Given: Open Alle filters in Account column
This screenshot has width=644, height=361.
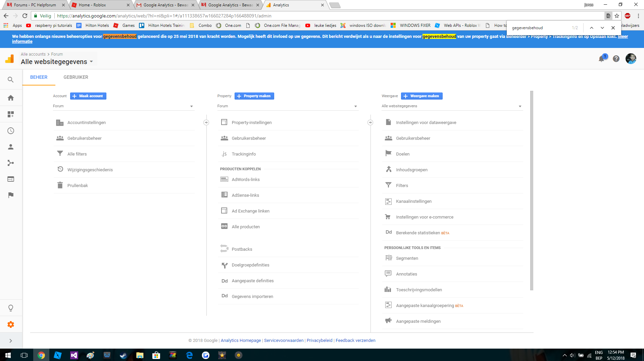Looking at the screenshot, I should click(x=124, y=154).
